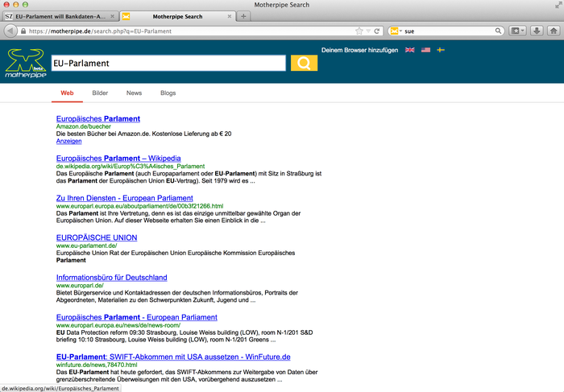Click the Anzeigen link
The width and height of the screenshot is (564, 392).
68,141
